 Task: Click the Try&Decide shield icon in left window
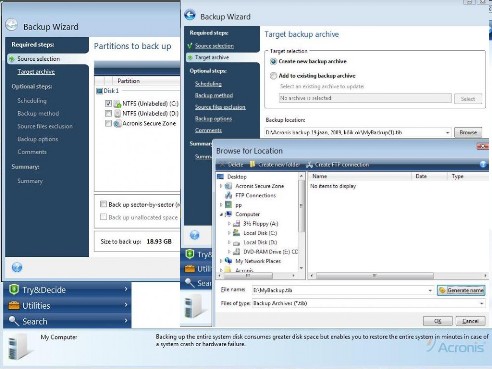tap(14, 289)
